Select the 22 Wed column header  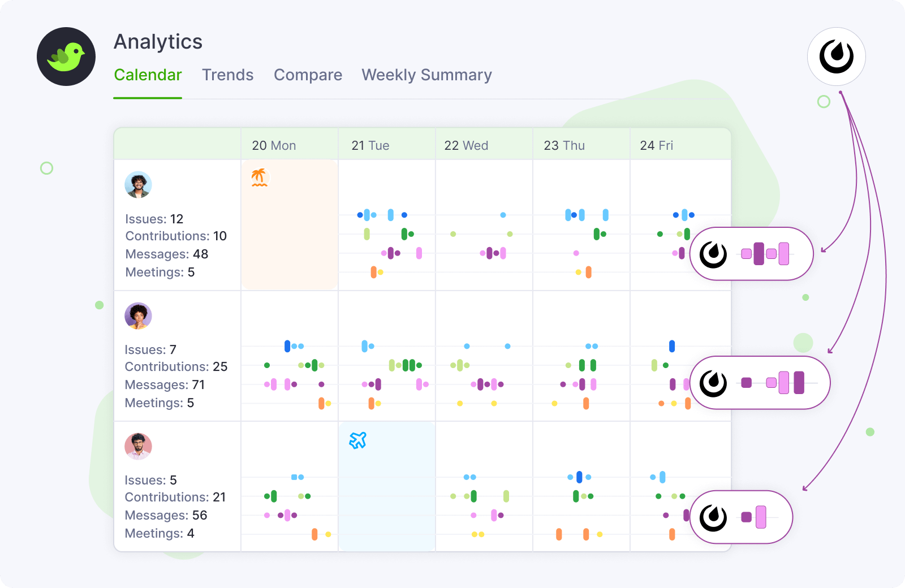466,145
